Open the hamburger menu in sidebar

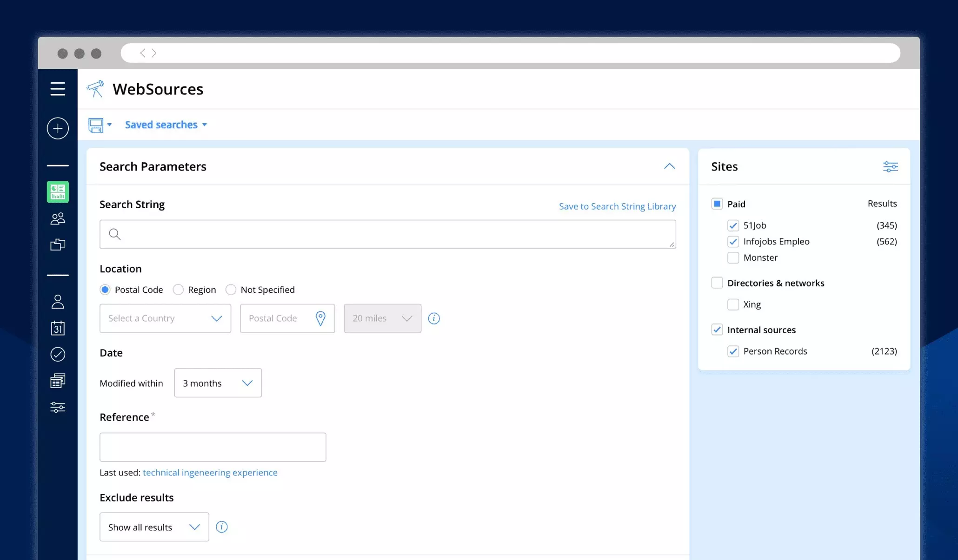[58, 89]
